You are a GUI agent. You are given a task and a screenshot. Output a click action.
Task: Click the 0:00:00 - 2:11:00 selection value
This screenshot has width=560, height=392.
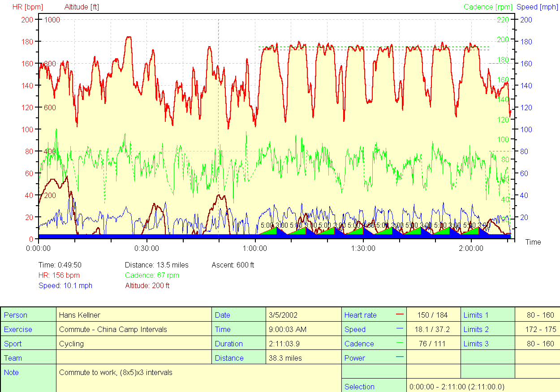click(x=457, y=387)
